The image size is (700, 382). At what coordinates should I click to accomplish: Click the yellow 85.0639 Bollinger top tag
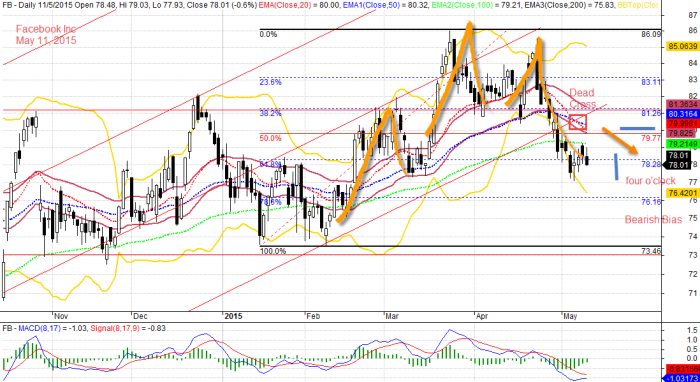(x=682, y=46)
